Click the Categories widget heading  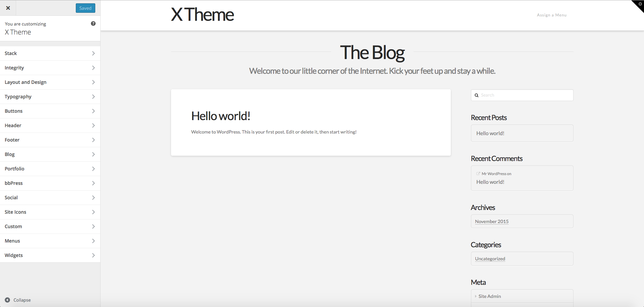[486, 245]
